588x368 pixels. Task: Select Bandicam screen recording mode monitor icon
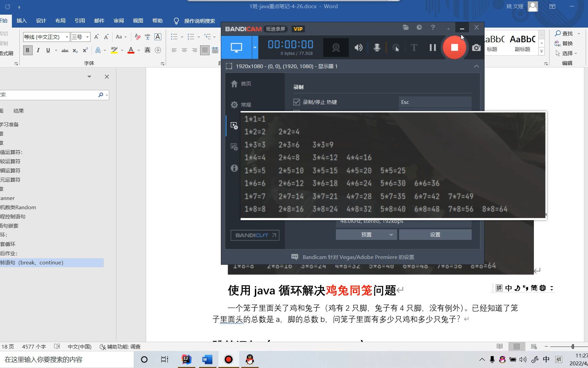point(236,47)
